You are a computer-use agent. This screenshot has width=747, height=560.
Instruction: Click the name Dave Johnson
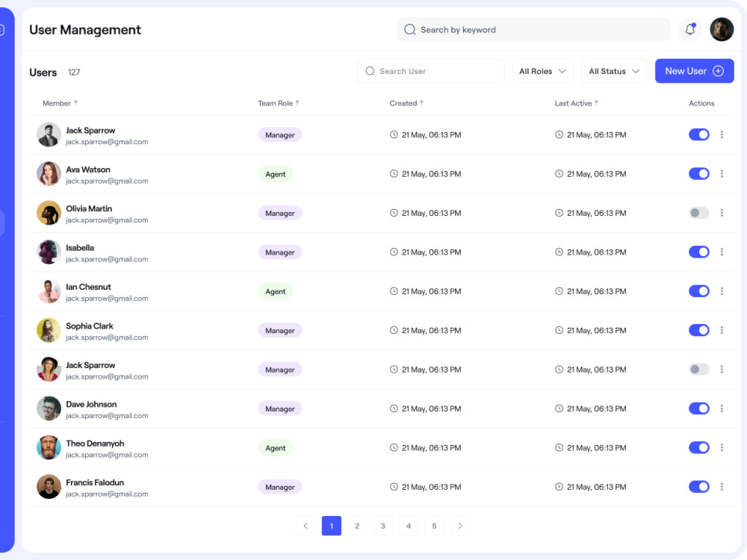tap(91, 404)
